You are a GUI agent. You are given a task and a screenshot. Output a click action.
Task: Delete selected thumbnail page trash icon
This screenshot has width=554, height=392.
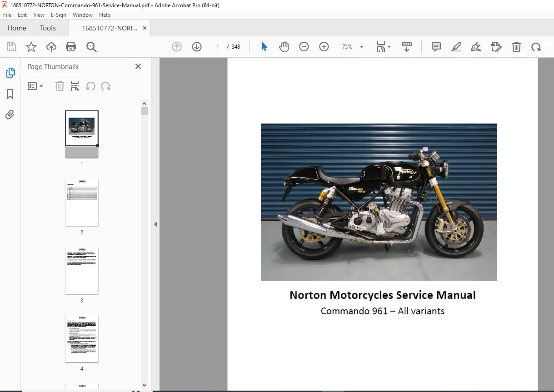60,86
